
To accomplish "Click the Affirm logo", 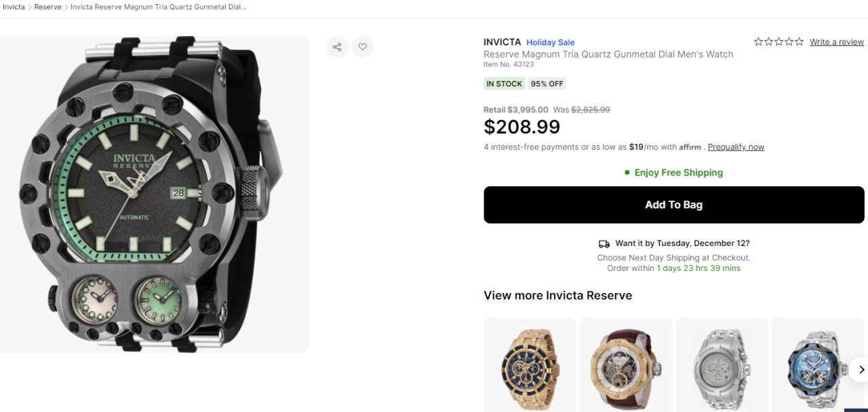I will tap(690, 147).
